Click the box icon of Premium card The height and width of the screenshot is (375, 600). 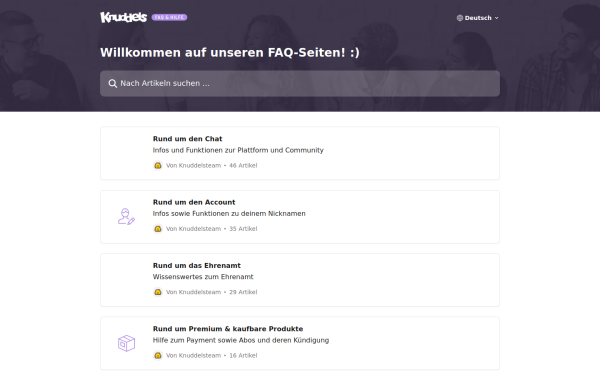126,343
